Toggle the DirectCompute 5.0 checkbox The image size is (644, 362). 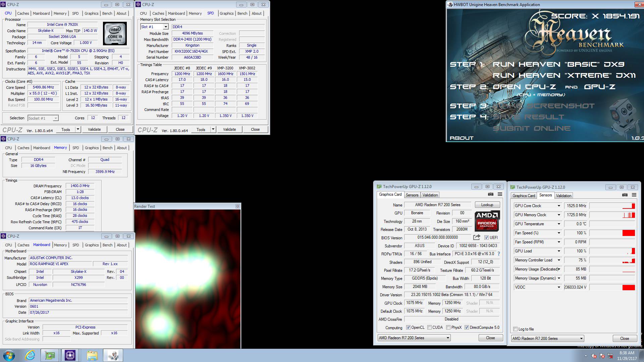467,327
